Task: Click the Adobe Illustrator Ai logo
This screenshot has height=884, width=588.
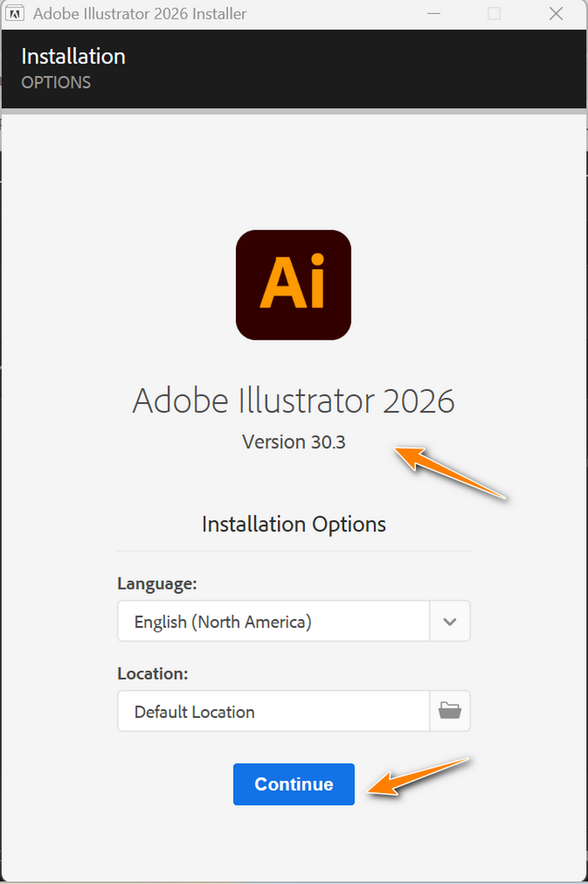Action: coord(293,285)
